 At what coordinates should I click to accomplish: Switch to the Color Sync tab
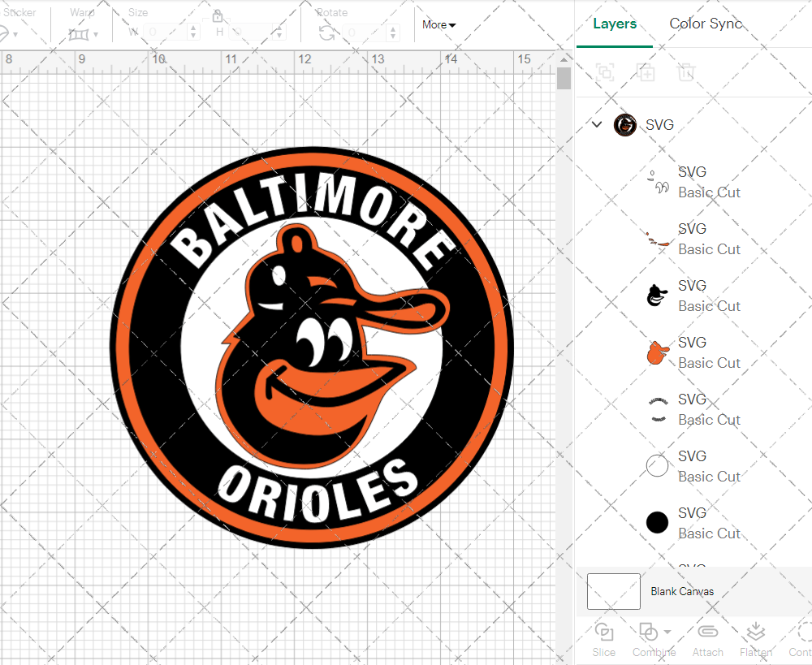pyautogui.click(x=706, y=24)
